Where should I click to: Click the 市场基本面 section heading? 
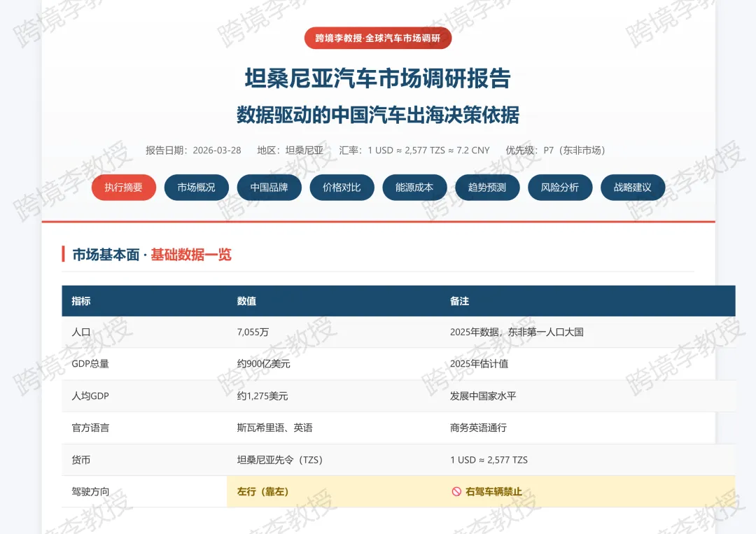click(x=106, y=255)
